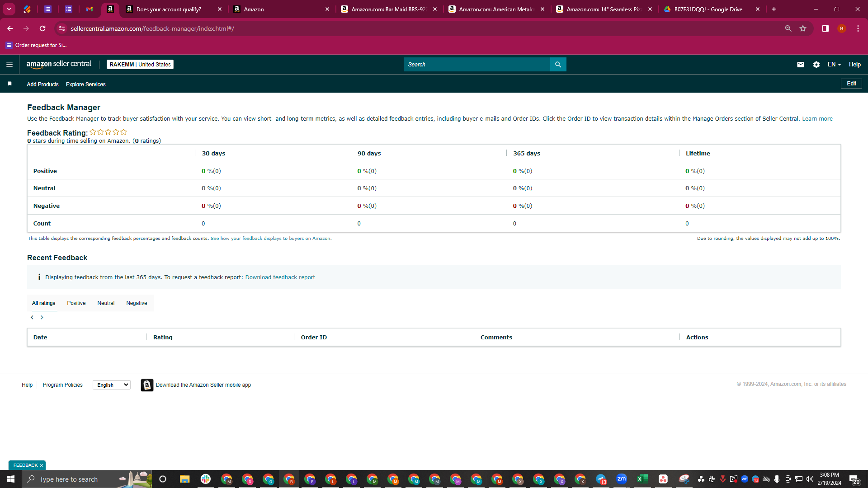Click footer Help link
Screen dimensions: 868x488
click(x=27, y=385)
